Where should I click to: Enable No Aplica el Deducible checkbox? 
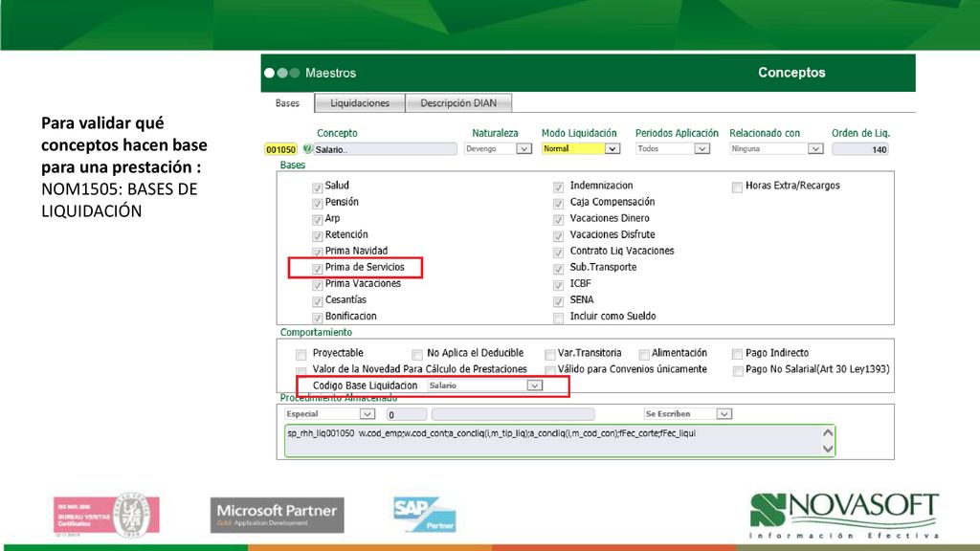(417, 355)
